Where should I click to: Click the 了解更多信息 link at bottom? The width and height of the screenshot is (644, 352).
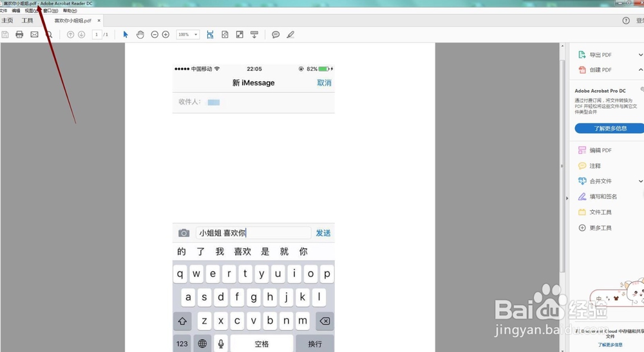point(610,345)
